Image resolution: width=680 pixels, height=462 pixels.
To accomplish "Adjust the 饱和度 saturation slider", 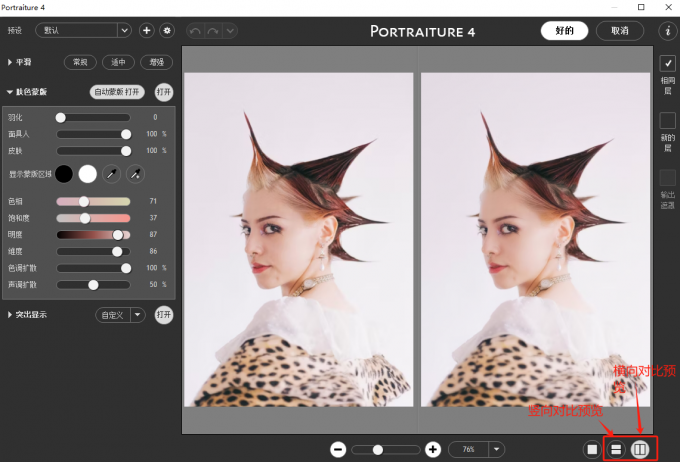I will [x=93, y=218].
